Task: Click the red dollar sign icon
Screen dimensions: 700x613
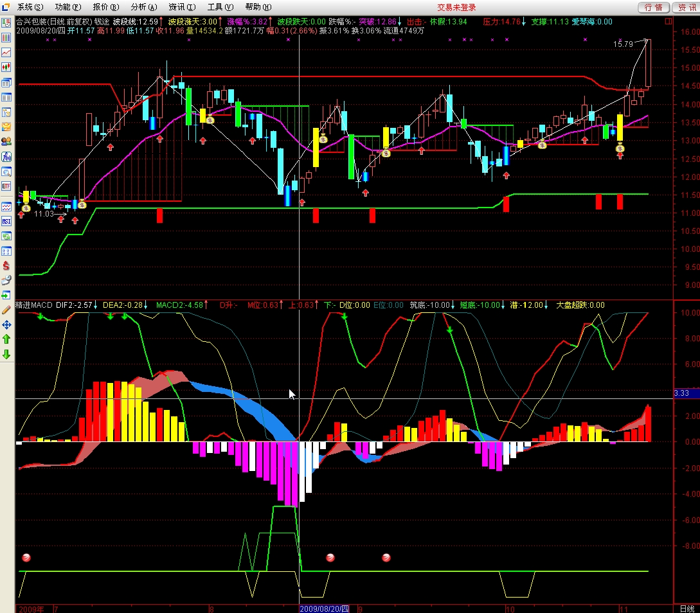Action: point(6,265)
